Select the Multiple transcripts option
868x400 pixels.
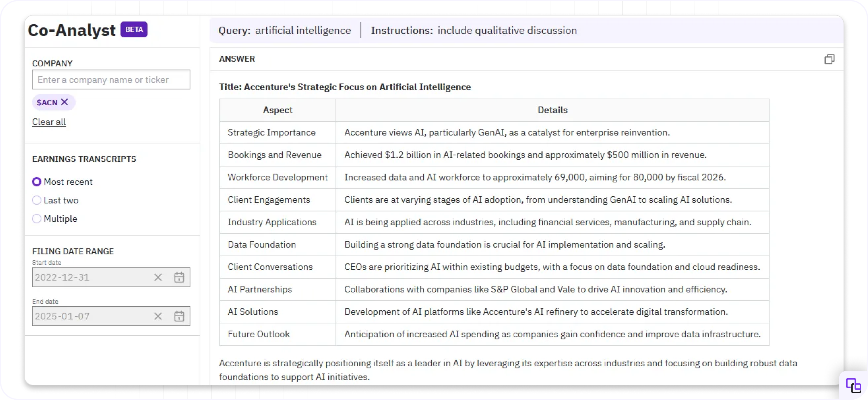coord(37,219)
